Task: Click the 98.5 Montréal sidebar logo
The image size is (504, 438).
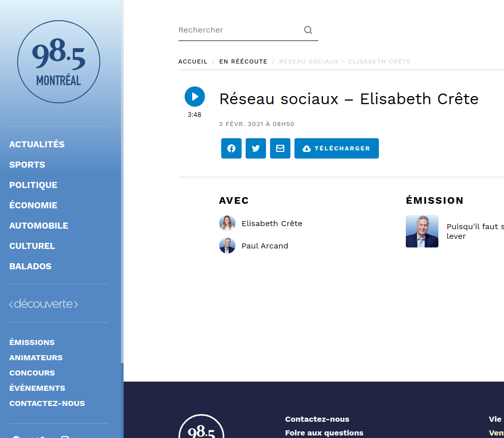Action: tap(58, 62)
